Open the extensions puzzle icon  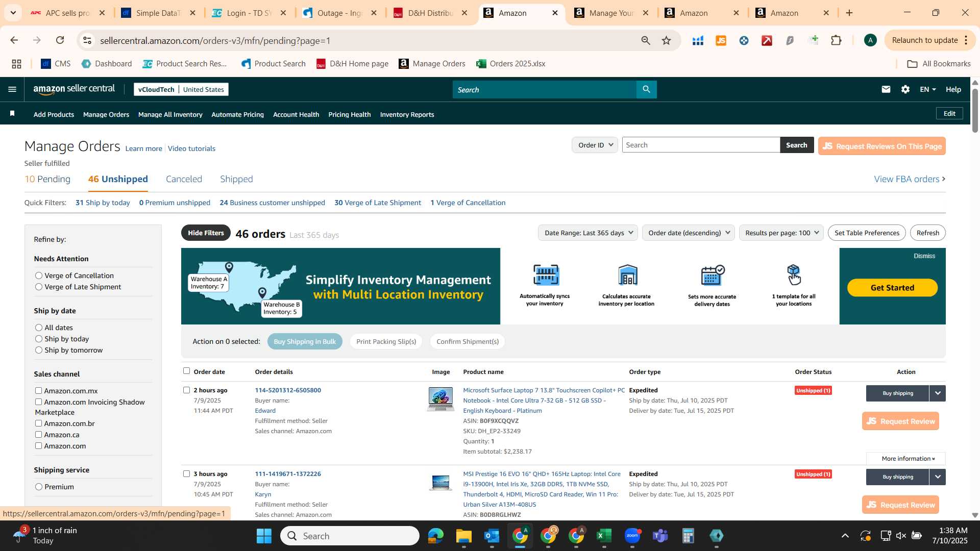tap(836, 40)
